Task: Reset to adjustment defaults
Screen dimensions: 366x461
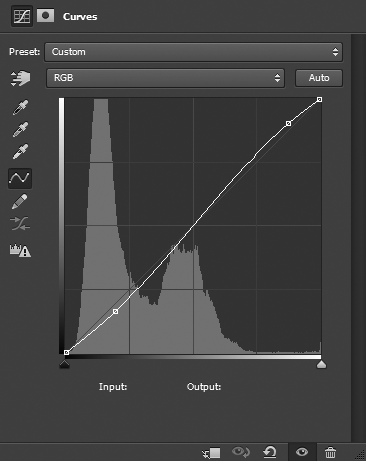Action: [270, 452]
